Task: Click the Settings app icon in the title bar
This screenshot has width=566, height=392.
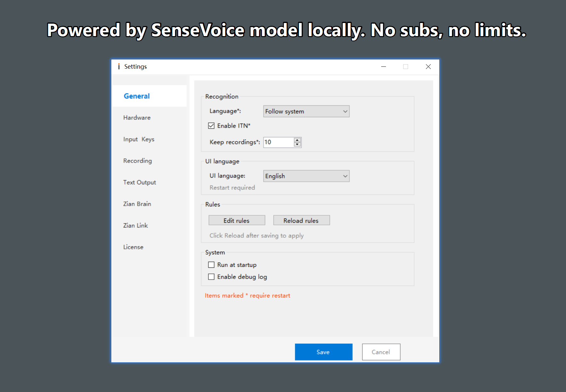Action: point(119,66)
